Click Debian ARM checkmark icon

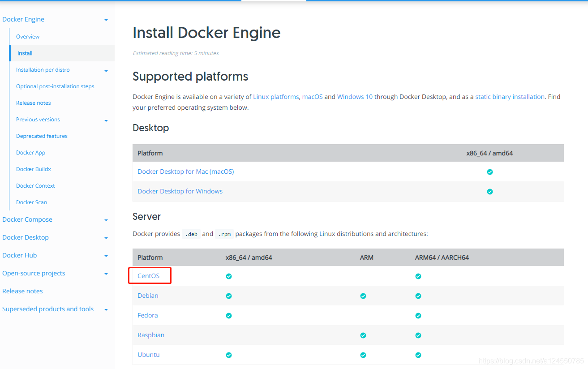coord(363,296)
